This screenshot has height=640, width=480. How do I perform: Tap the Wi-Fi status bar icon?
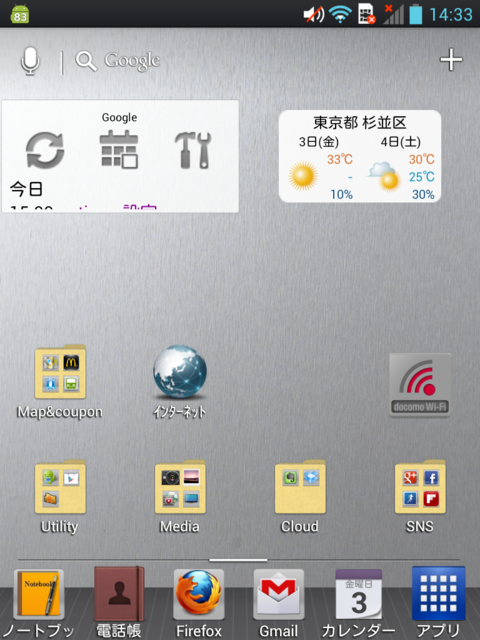coord(340,15)
